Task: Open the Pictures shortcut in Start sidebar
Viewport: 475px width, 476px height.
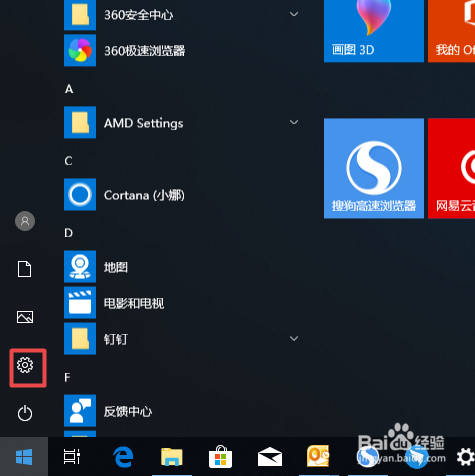Action: point(25,317)
